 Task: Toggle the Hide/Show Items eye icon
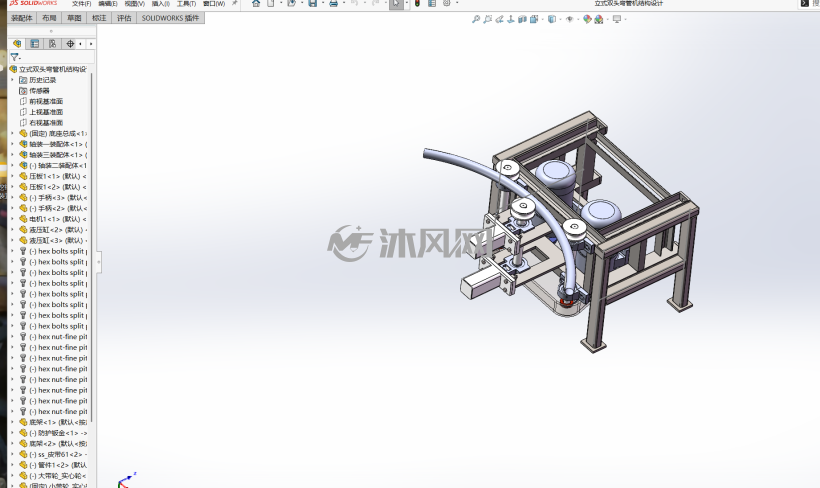pos(570,19)
